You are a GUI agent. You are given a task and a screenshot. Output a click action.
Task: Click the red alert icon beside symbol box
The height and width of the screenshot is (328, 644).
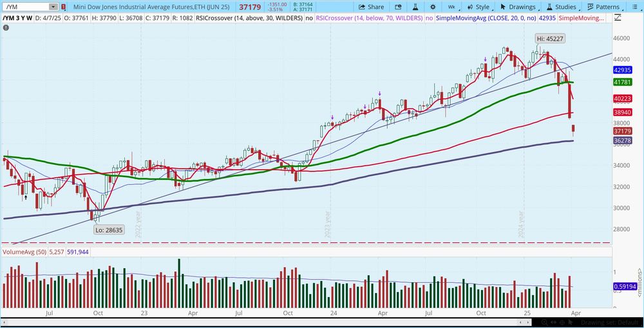click(63, 6)
